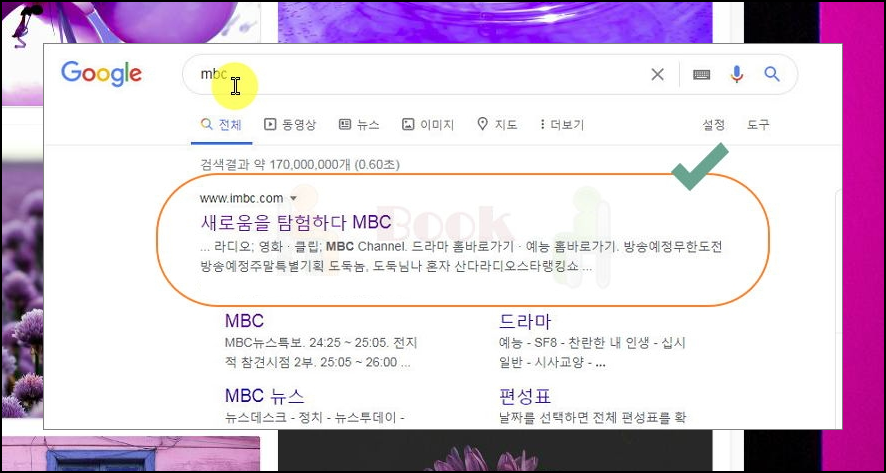
Task: Select the 전체 results tab
Action: pos(222,125)
